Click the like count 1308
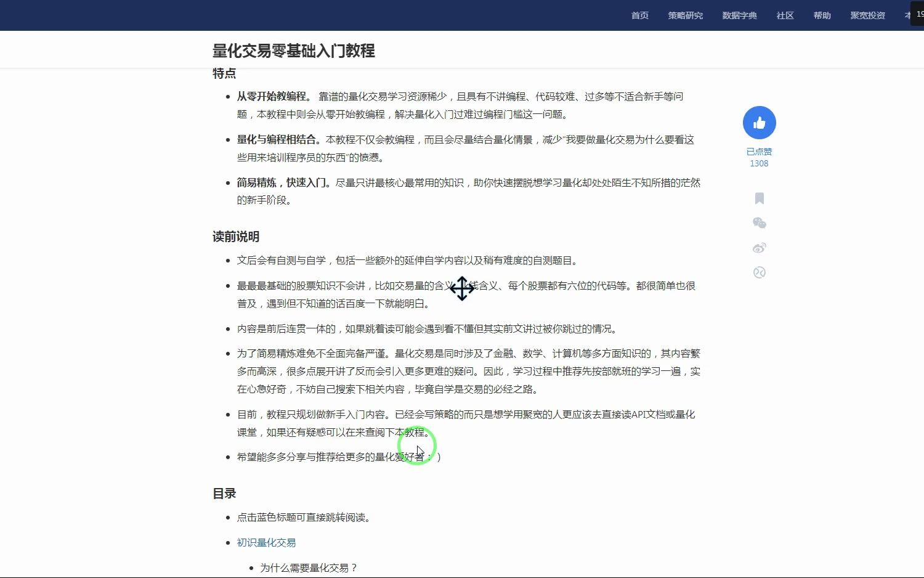Viewport: 924px width, 578px height. 759,163
